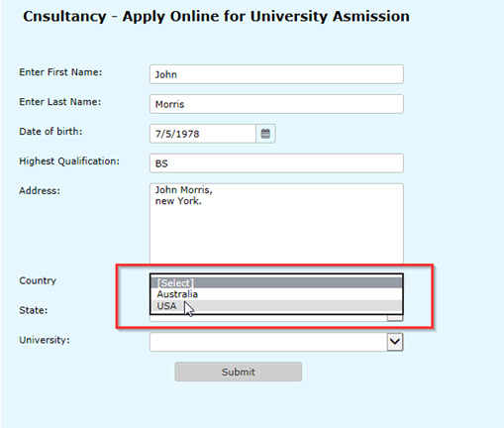504x428 pixels.
Task: Open the date of birth calendar picker
Action: coord(265,134)
